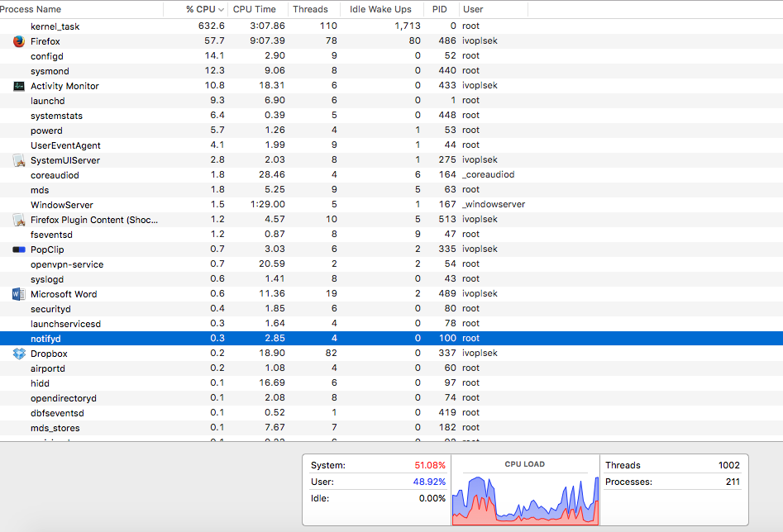Click WindowServer's 1:29.00 CPU time
This screenshot has height=532, width=783.
268,204
